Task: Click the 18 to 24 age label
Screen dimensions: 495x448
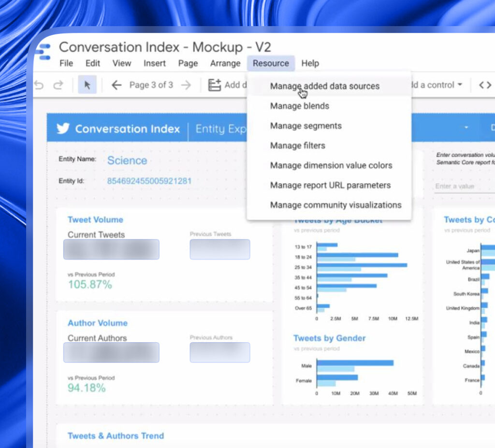Action: (303, 257)
